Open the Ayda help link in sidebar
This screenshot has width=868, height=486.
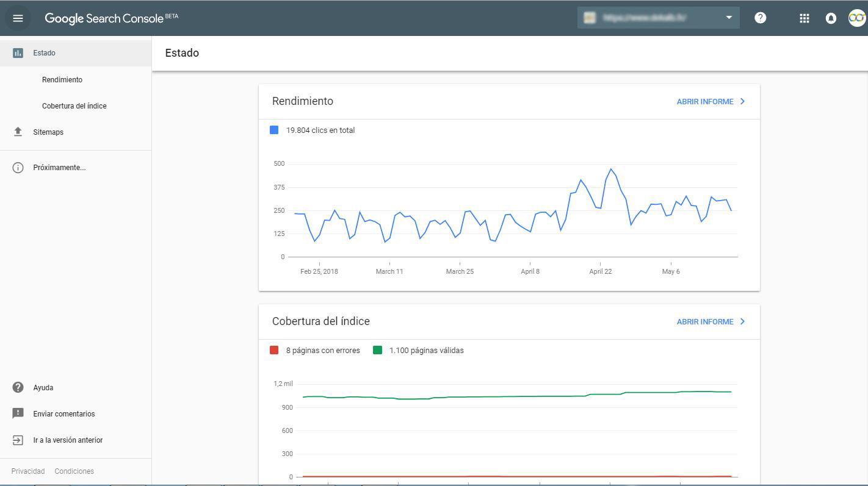43,388
